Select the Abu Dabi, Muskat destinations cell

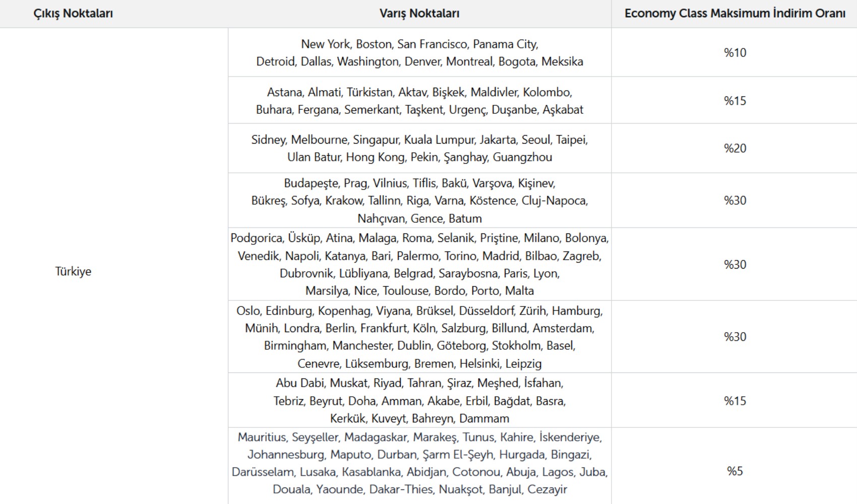coord(419,401)
